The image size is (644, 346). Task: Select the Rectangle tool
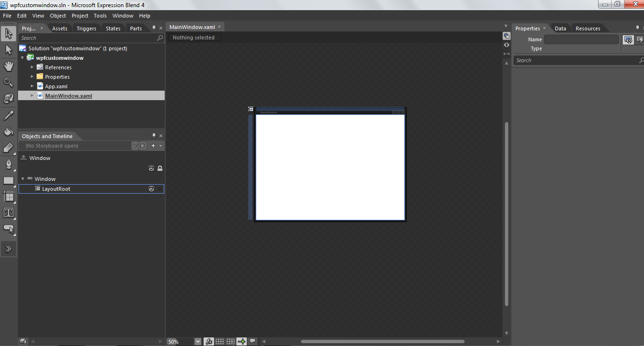[8, 180]
